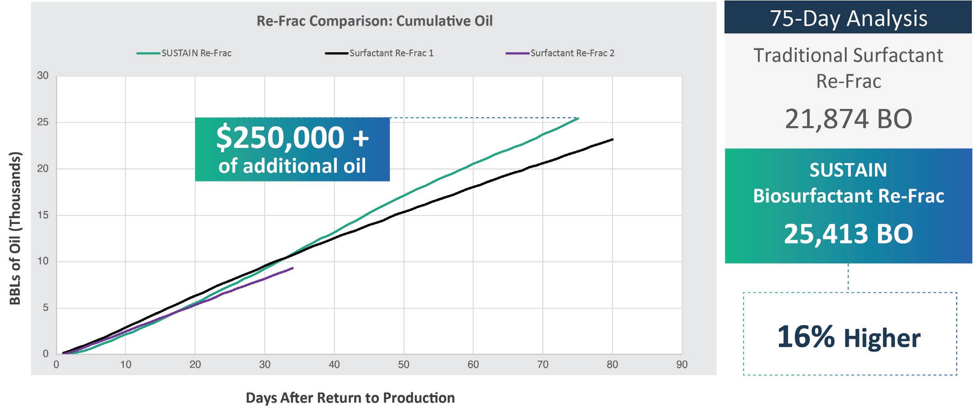Viewport: 980px width, 412px height.
Task: Click the x-axis label 'Days After Return to Production'
Action: tap(350, 398)
